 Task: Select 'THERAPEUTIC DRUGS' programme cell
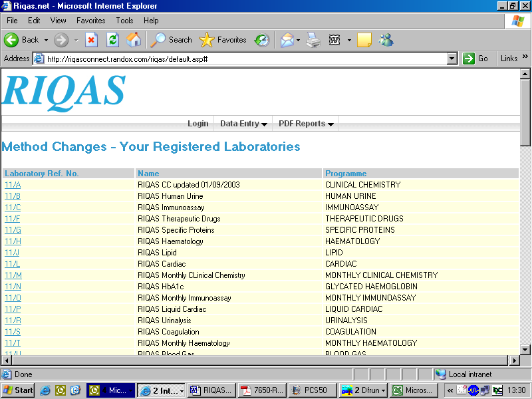point(421,219)
